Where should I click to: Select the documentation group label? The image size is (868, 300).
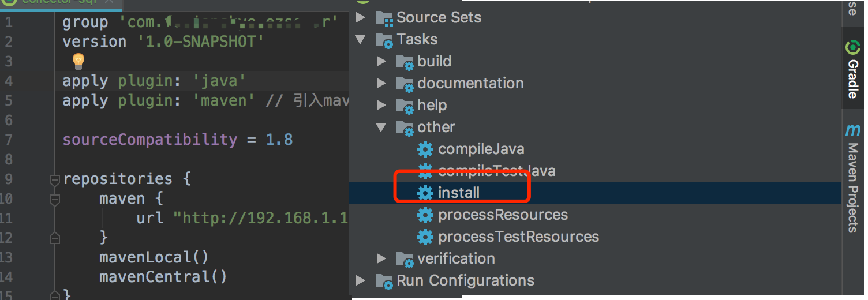pos(471,83)
